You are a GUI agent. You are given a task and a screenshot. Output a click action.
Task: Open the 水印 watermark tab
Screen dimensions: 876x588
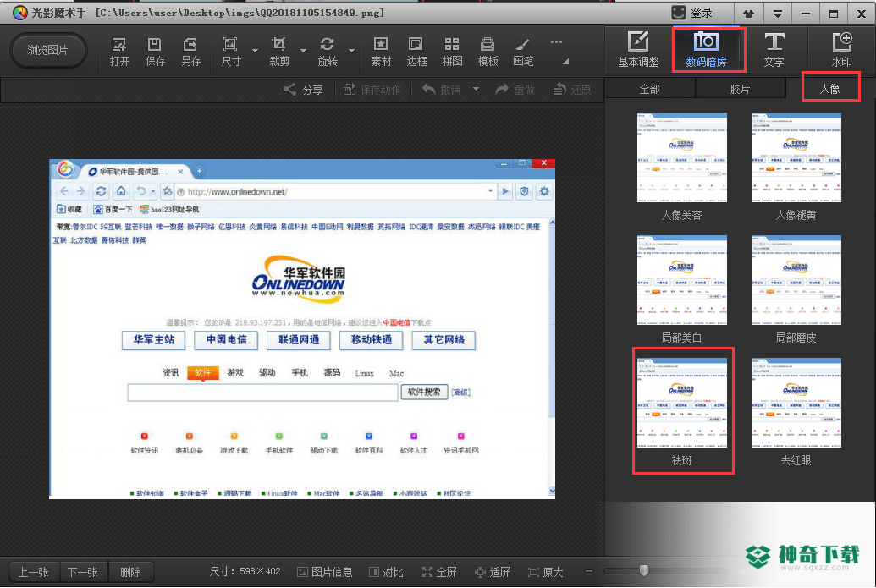[x=841, y=49]
